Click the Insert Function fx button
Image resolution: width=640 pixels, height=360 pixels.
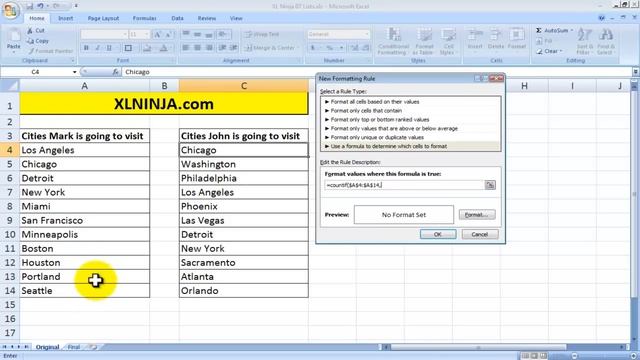pyautogui.click(x=116, y=72)
